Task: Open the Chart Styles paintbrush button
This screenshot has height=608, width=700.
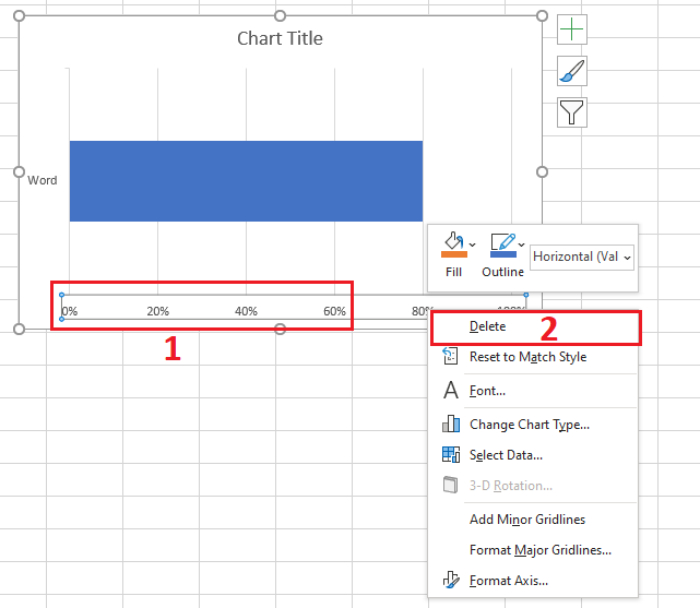Action: tap(572, 71)
